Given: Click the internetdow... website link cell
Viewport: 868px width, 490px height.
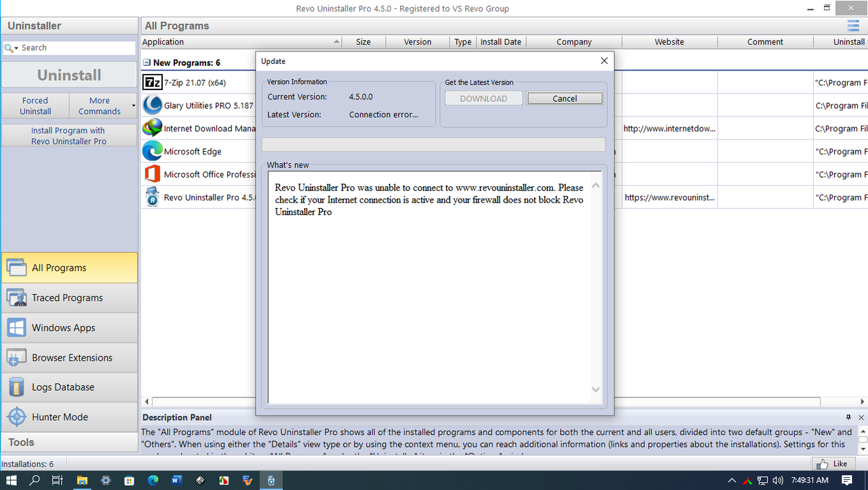Looking at the screenshot, I should (x=669, y=128).
